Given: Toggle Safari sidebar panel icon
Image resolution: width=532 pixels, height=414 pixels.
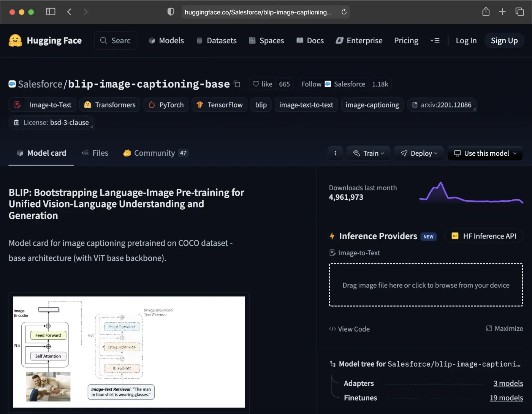Looking at the screenshot, I should tap(51, 12).
